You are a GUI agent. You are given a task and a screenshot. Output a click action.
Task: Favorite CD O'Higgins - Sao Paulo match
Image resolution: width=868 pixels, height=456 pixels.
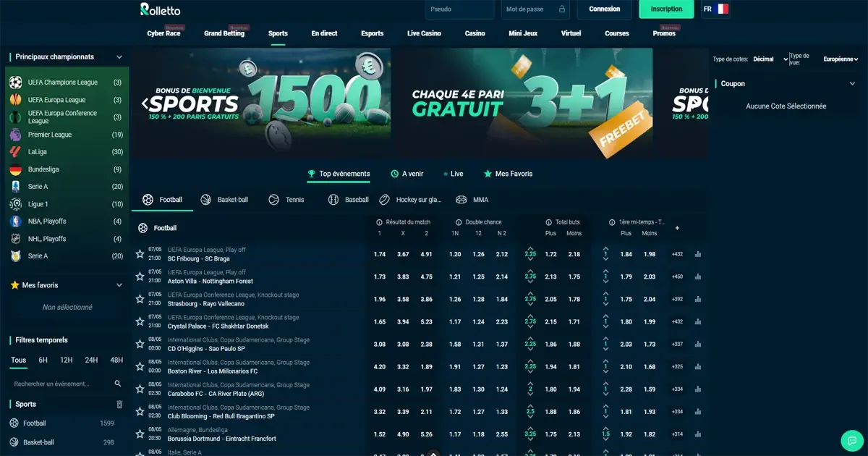(x=140, y=344)
